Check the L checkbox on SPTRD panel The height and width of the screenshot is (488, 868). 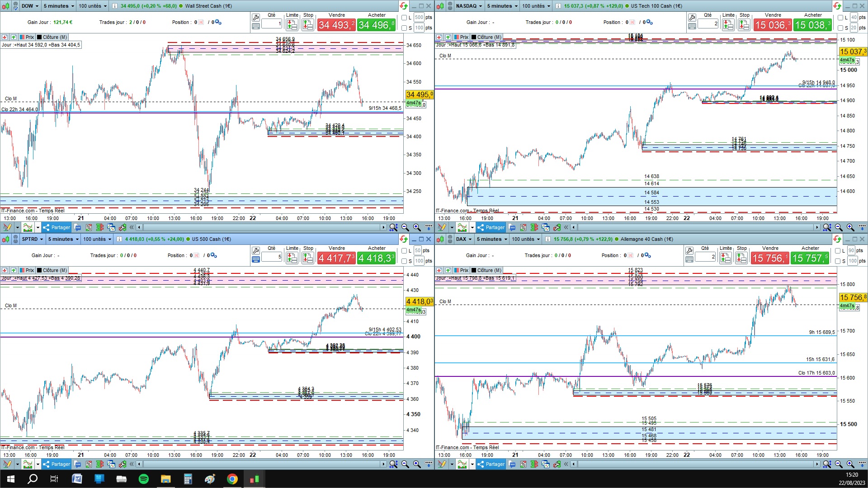click(405, 251)
